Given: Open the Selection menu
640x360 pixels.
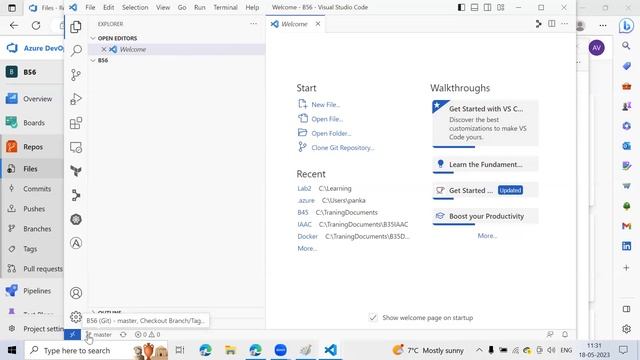Looking at the screenshot, I should [135, 7].
